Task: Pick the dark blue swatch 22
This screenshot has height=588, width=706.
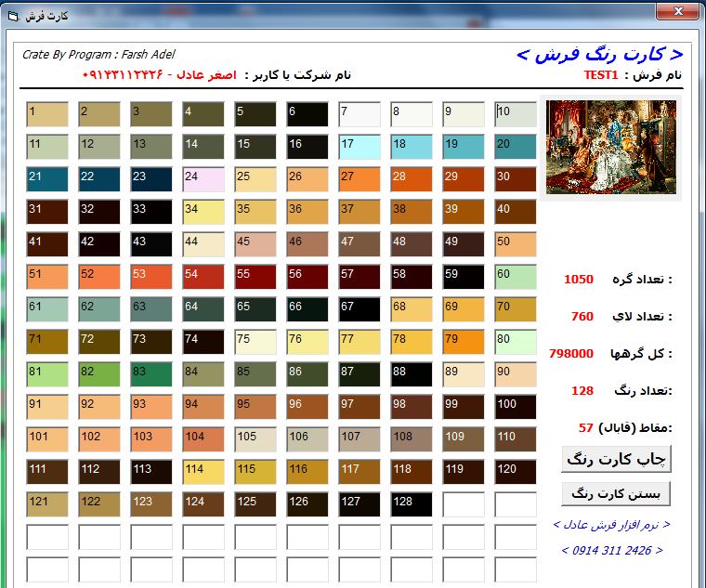Action: [x=98, y=179]
